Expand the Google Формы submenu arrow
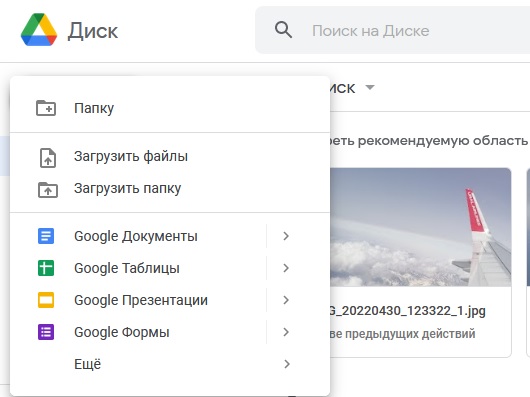 pos(286,332)
